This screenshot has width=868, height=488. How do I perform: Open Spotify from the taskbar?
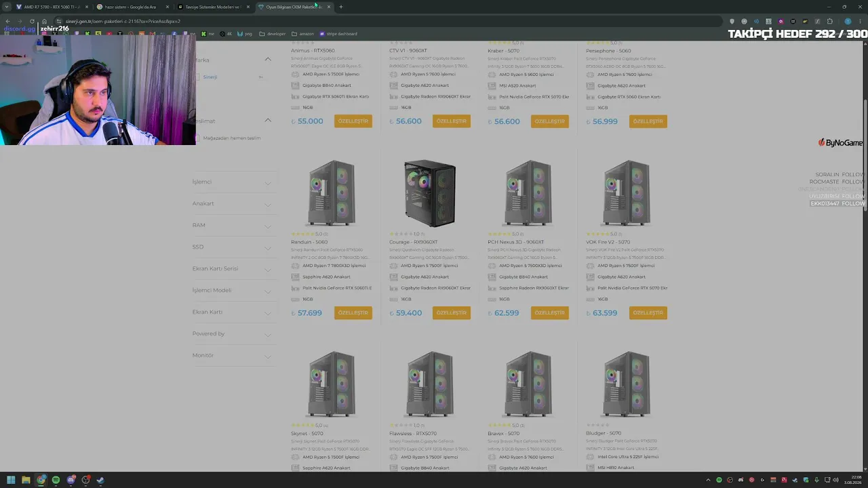pyautogui.click(x=56, y=480)
